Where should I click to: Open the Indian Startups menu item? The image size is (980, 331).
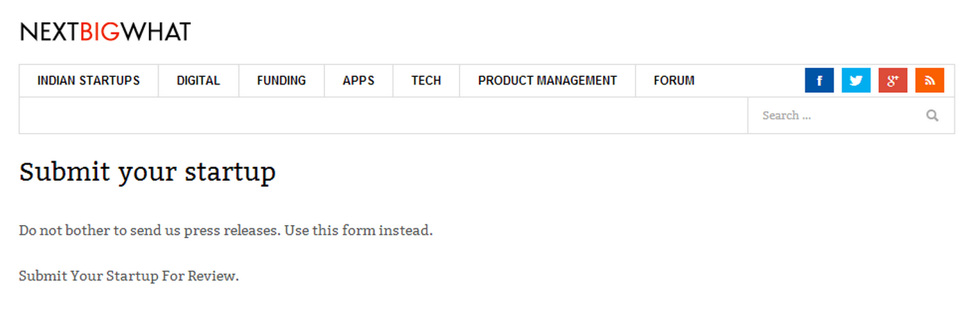click(x=89, y=81)
